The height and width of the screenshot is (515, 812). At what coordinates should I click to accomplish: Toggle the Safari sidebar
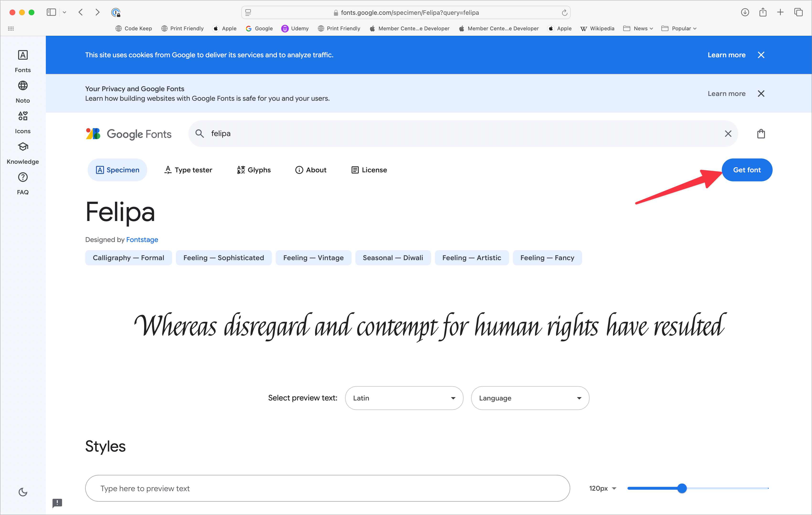click(x=51, y=12)
